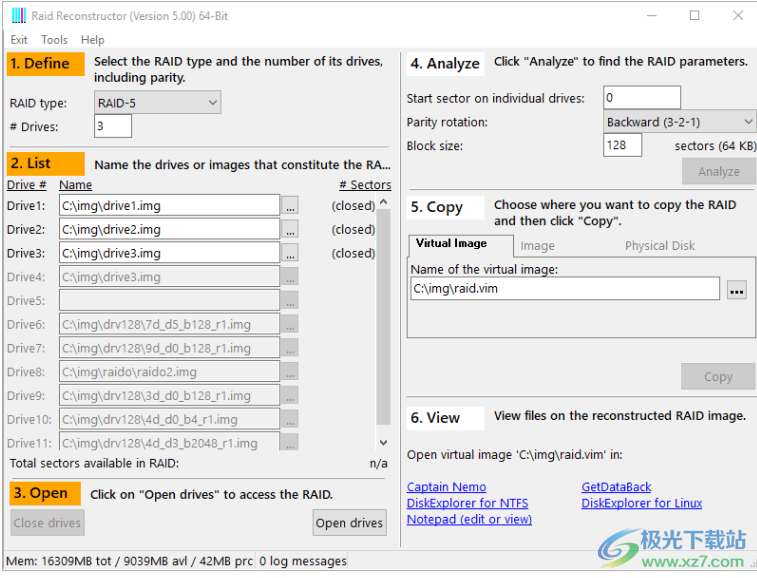This screenshot has height=578, width=757.
Task: Maximize the Raid Reconstructor window
Action: pyautogui.click(x=694, y=15)
